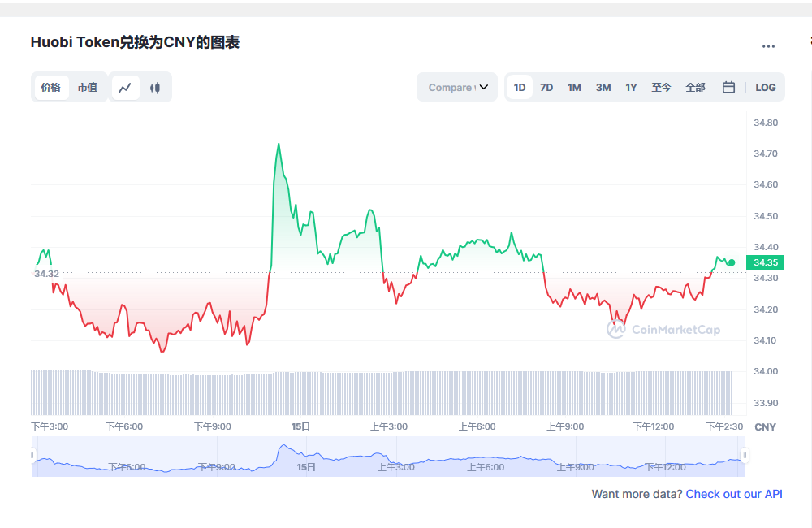The width and height of the screenshot is (812, 528).
Task: Click the 34.80 y-axis label
Action: tap(766, 123)
